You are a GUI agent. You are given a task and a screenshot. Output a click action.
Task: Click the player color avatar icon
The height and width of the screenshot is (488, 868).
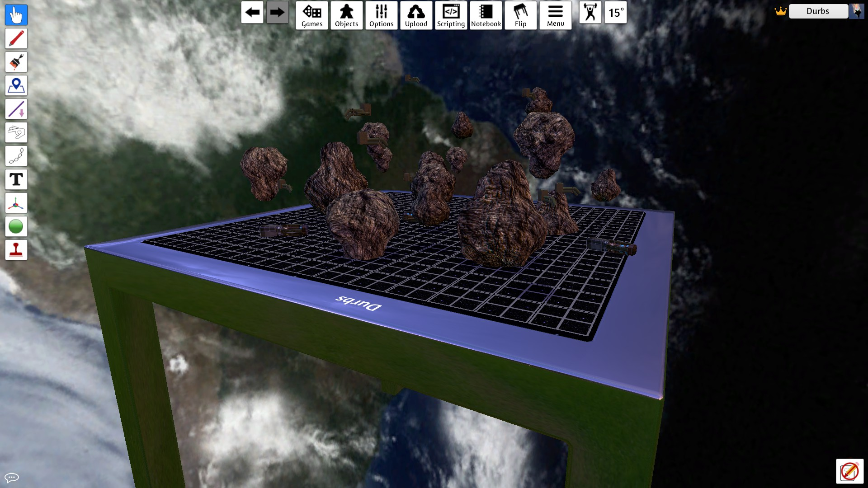(857, 11)
